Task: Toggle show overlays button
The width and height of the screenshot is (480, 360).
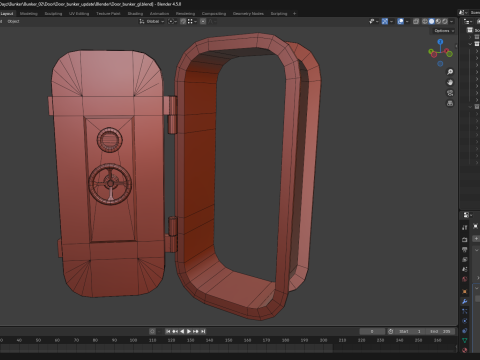Action: click(x=401, y=21)
